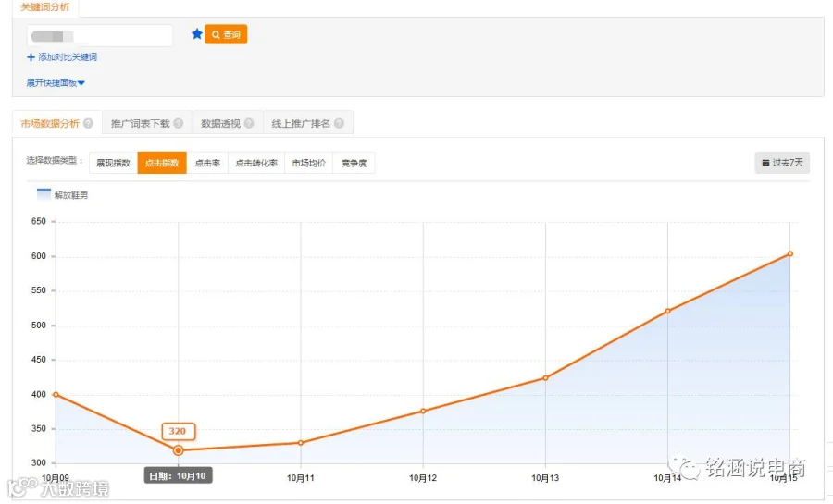
Task: Click the blue star favorite icon
Action: tap(197, 34)
